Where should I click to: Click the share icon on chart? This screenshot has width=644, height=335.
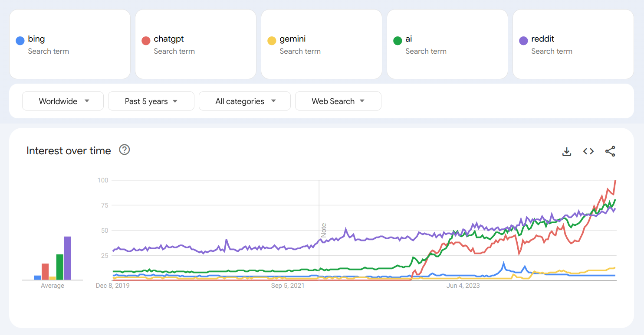click(610, 151)
